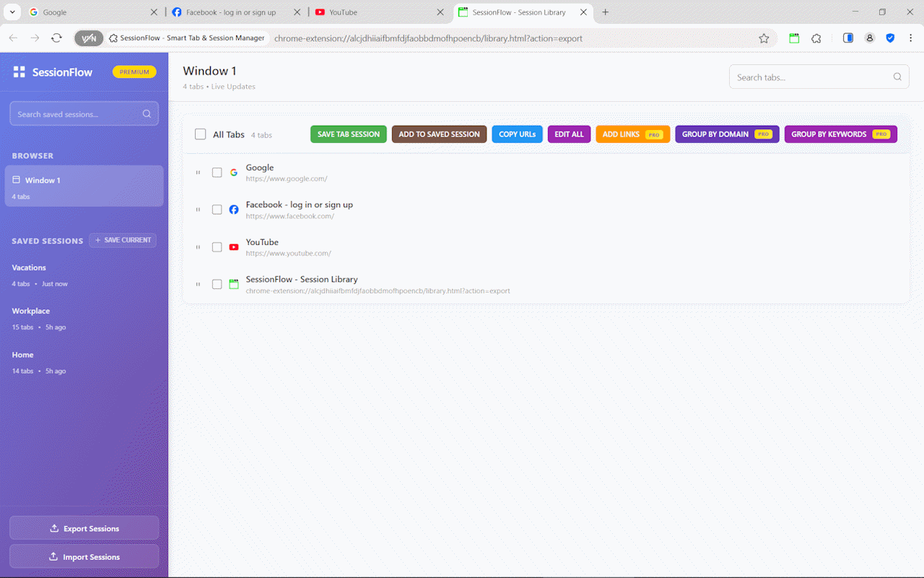The image size is (924, 578).
Task: Open the Chrome profile avatar icon
Action: pyautogui.click(x=870, y=38)
